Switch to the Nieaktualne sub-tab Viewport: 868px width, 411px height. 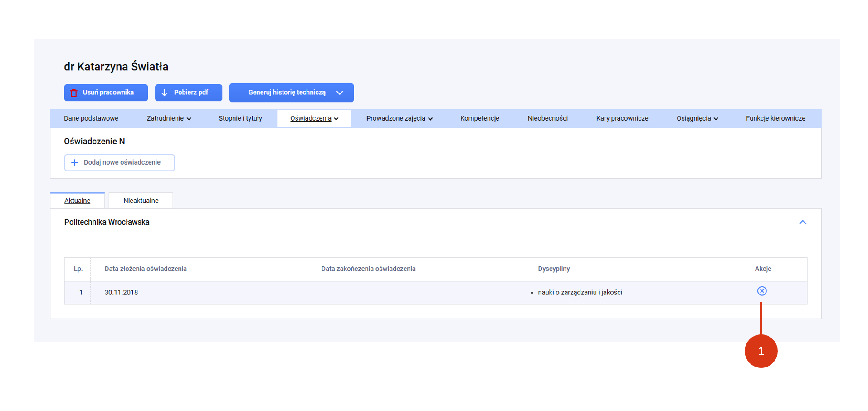[x=141, y=201]
